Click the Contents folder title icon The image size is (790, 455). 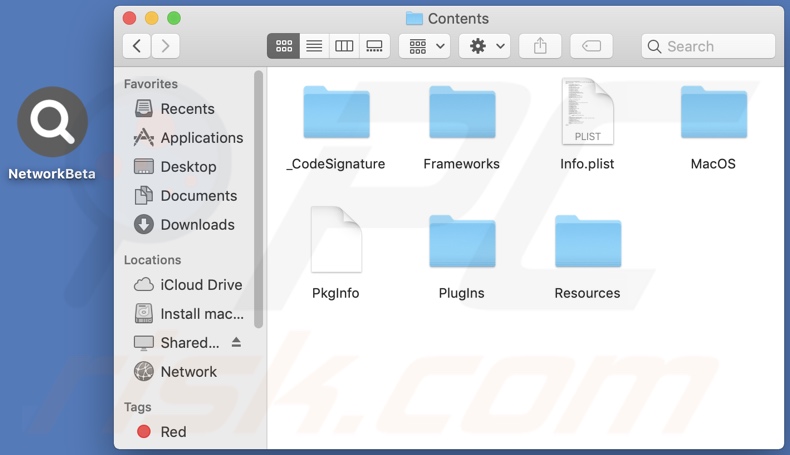pos(414,19)
